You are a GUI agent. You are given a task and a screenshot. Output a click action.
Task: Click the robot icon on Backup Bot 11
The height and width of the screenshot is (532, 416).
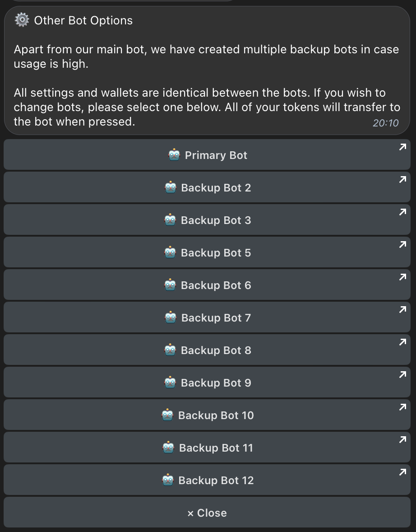168,448
